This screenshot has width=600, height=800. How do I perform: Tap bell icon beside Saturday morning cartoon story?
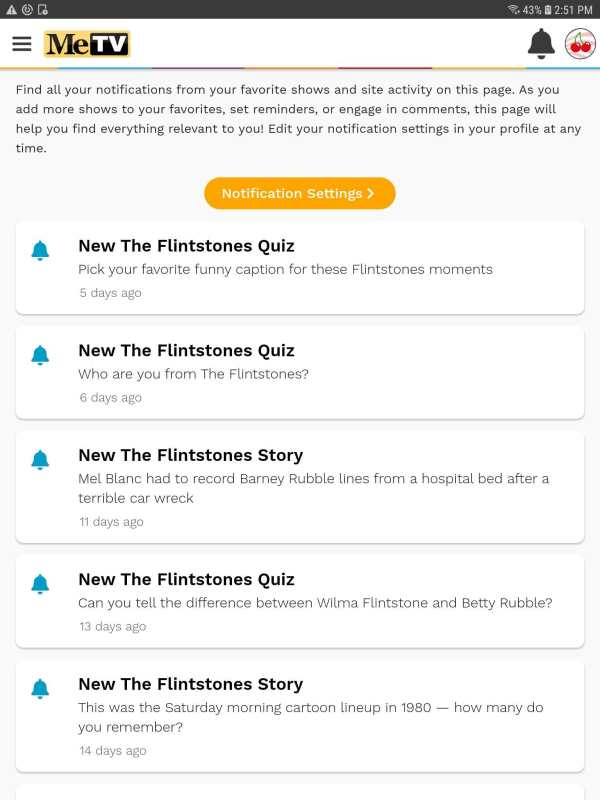[x=40, y=689]
